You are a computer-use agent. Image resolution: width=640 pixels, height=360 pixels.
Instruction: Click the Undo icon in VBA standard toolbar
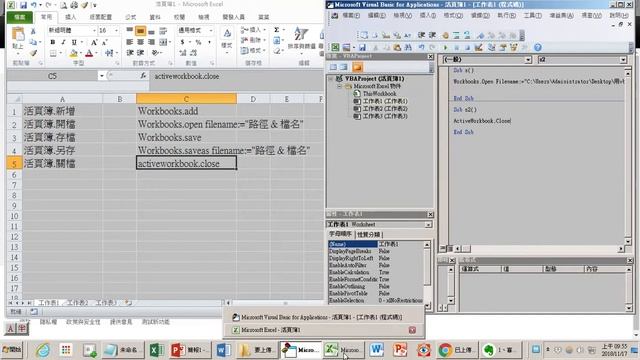pyautogui.click(x=421, y=48)
